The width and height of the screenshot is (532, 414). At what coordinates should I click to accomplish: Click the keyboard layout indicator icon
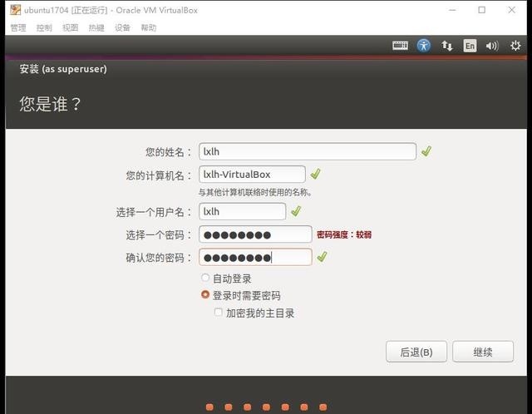400,46
